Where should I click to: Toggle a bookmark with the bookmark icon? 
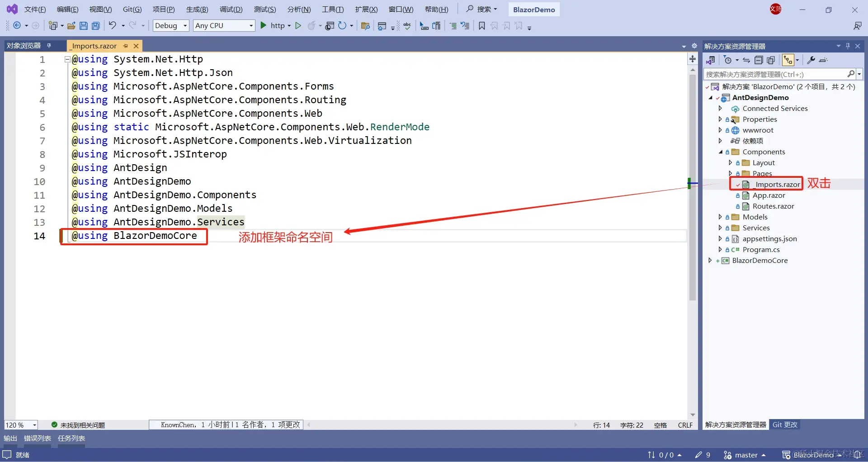[482, 26]
